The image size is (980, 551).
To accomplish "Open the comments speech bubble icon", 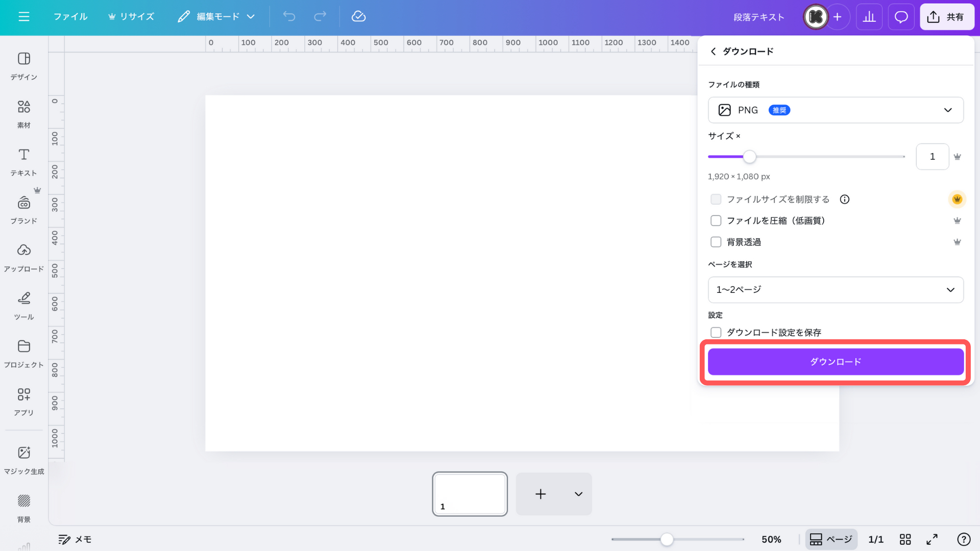I will [x=901, y=17].
